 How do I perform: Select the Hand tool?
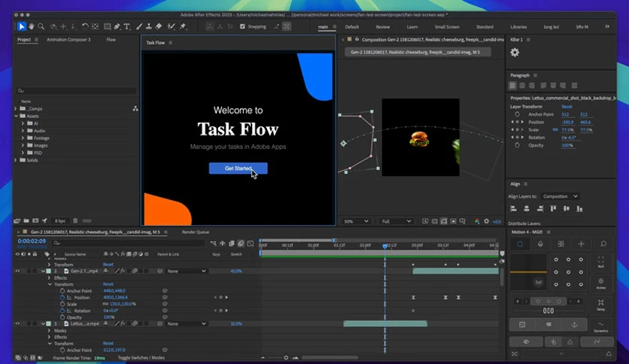click(x=32, y=26)
